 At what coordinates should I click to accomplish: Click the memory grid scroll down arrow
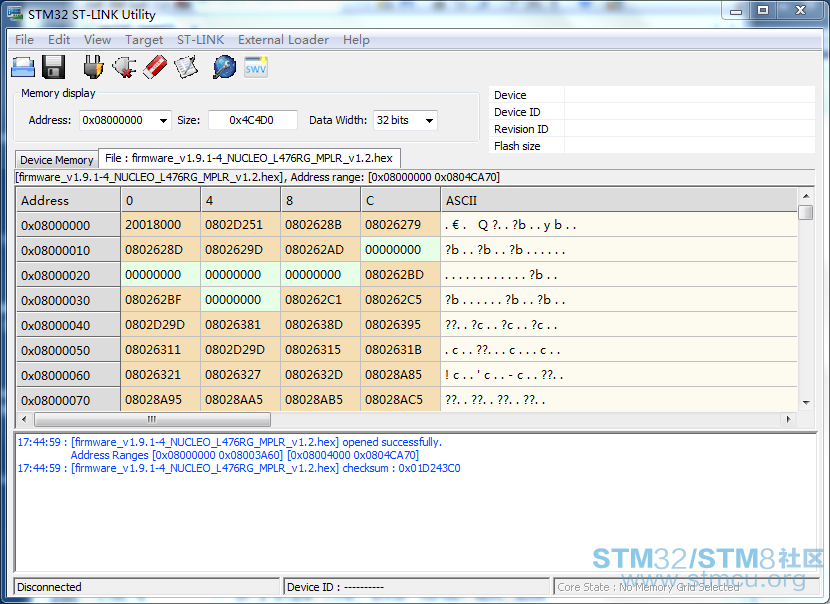pyautogui.click(x=806, y=403)
